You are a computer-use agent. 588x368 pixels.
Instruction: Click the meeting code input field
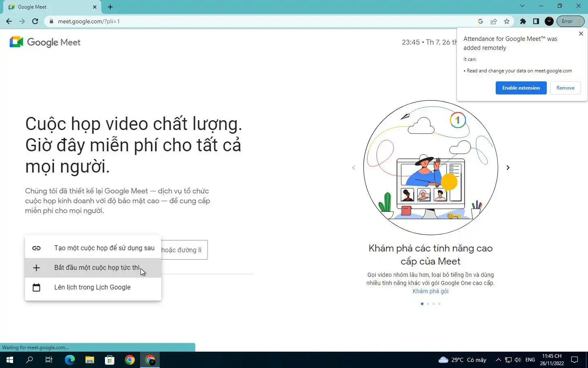[184, 250]
